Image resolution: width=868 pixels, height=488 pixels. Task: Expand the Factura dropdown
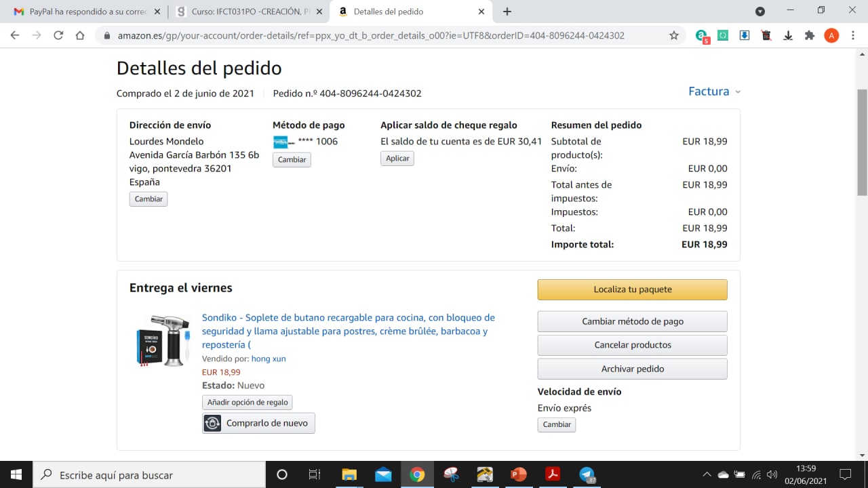click(x=715, y=91)
